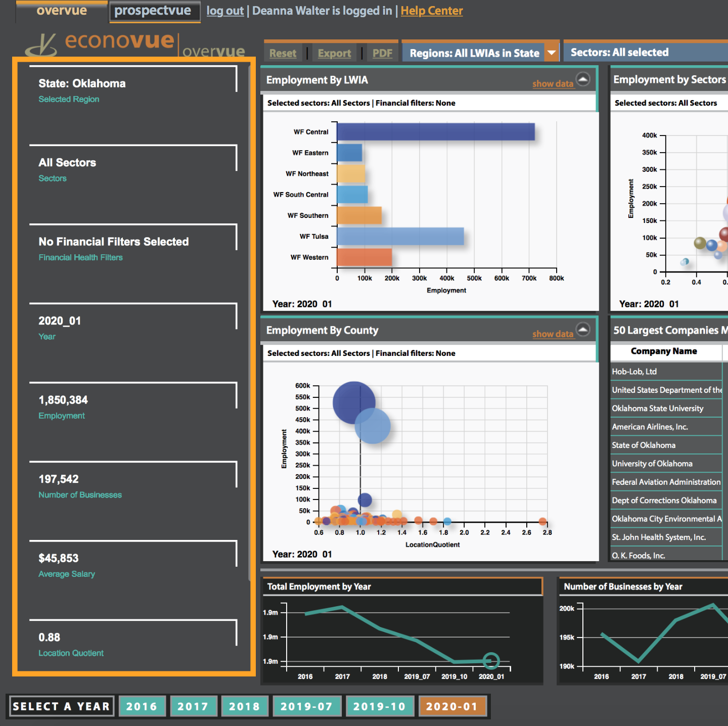Screen dimensions: 728x726
Task: Select the 2019-10 year button
Action: click(x=380, y=706)
